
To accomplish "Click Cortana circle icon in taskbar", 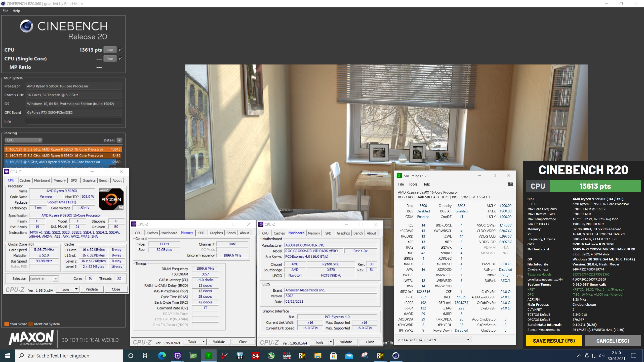I will [131, 356].
